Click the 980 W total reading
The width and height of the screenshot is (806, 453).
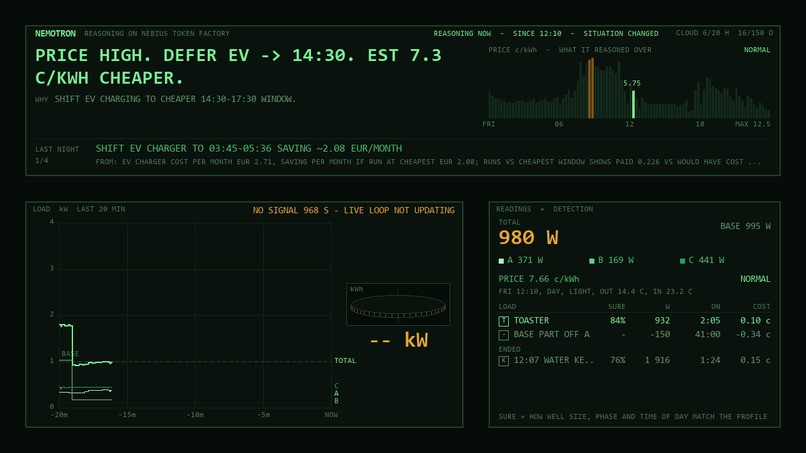click(x=528, y=238)
